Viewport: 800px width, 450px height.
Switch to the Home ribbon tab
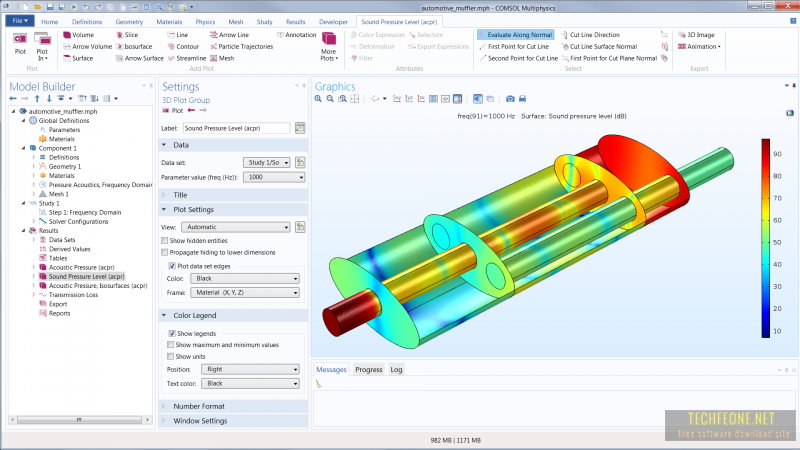(49, 22)
